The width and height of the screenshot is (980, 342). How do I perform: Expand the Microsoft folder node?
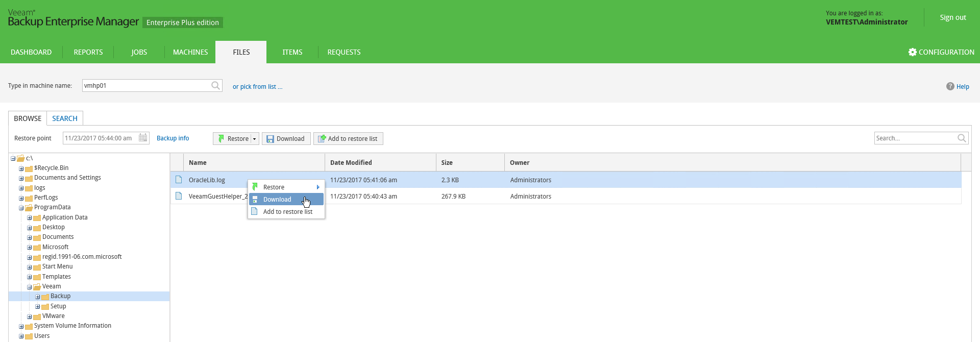pos(29,248)
